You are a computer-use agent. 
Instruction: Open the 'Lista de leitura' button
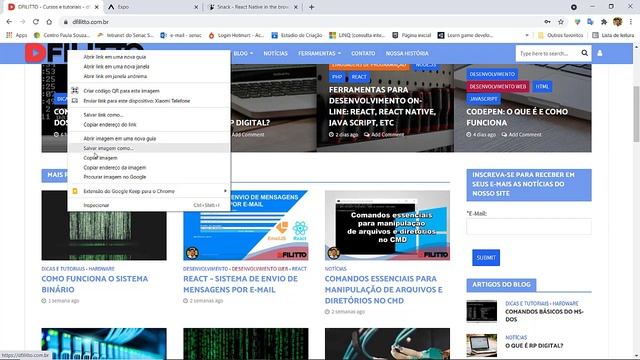point(613,35)
